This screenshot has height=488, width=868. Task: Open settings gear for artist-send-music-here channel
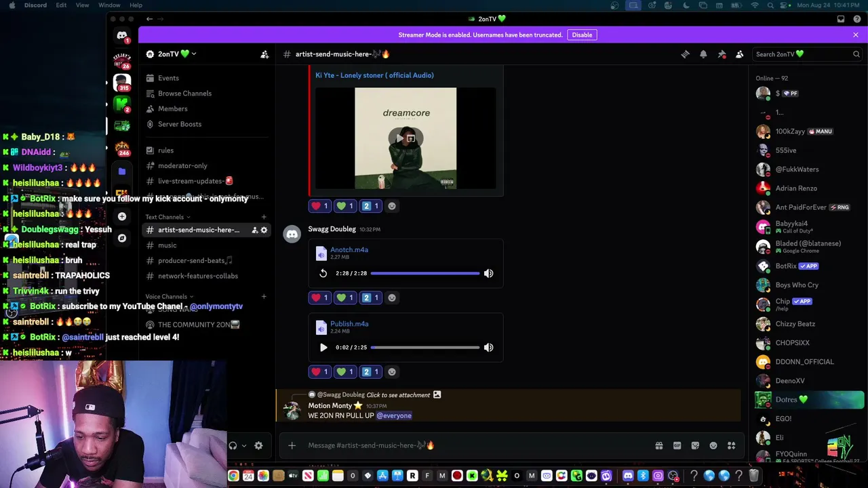point(264,230)
